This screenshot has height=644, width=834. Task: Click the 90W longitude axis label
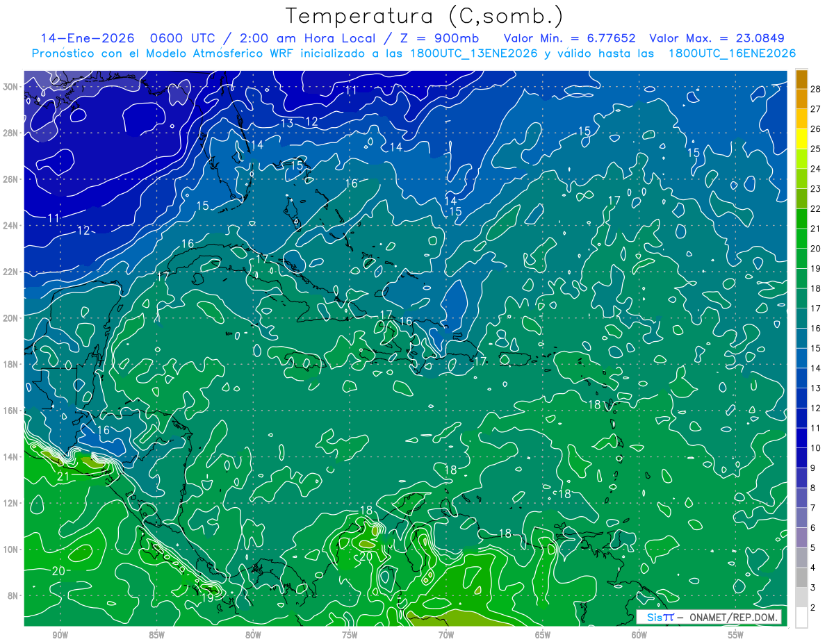coord(60,635)
